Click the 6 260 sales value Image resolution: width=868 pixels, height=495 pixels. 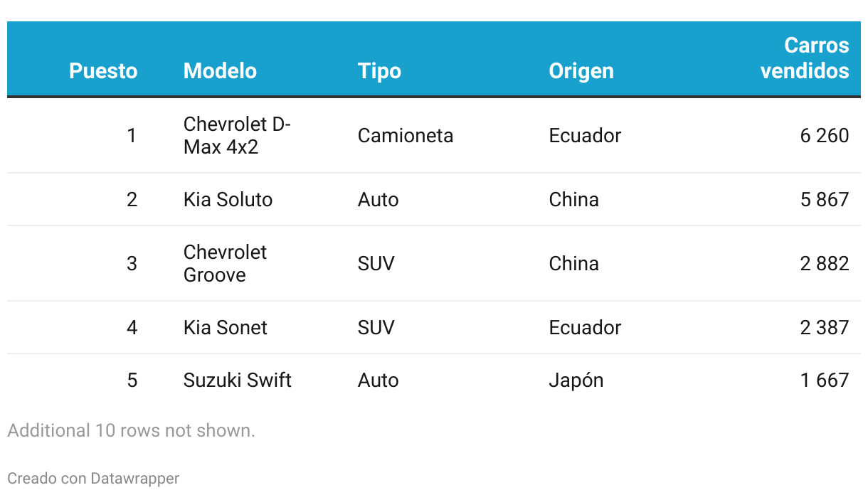[825, 135]
